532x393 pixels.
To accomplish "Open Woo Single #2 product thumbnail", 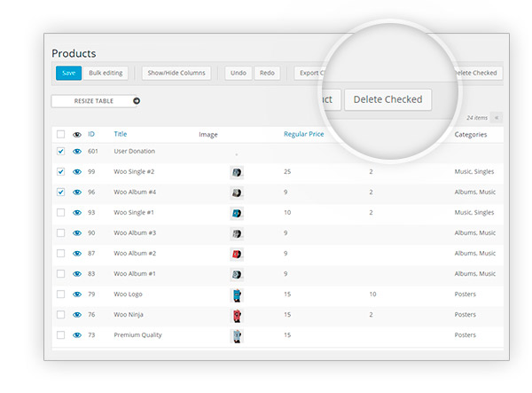I will pos(237,172).
